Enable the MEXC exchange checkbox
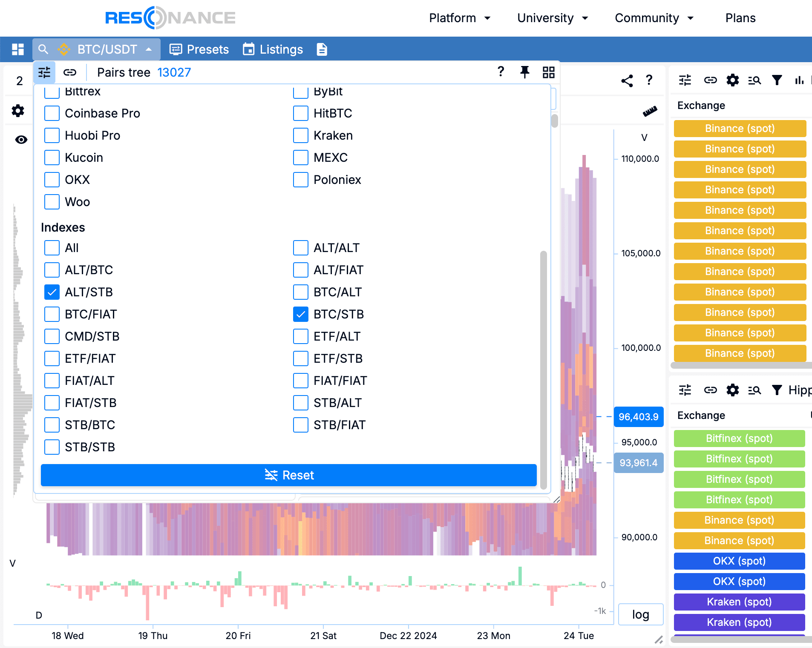Viewport: 812px width, 648px height. (301, 158)
